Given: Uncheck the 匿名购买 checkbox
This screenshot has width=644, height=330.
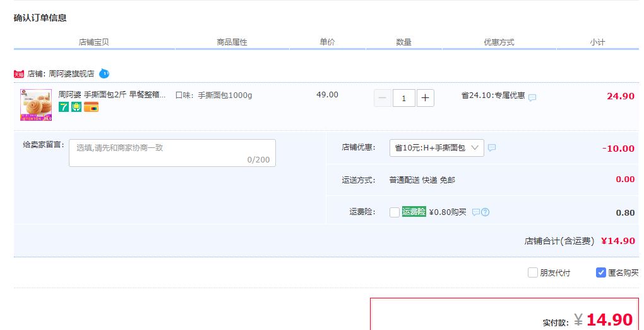Looking at the screenshot, I should click(601, 272).
